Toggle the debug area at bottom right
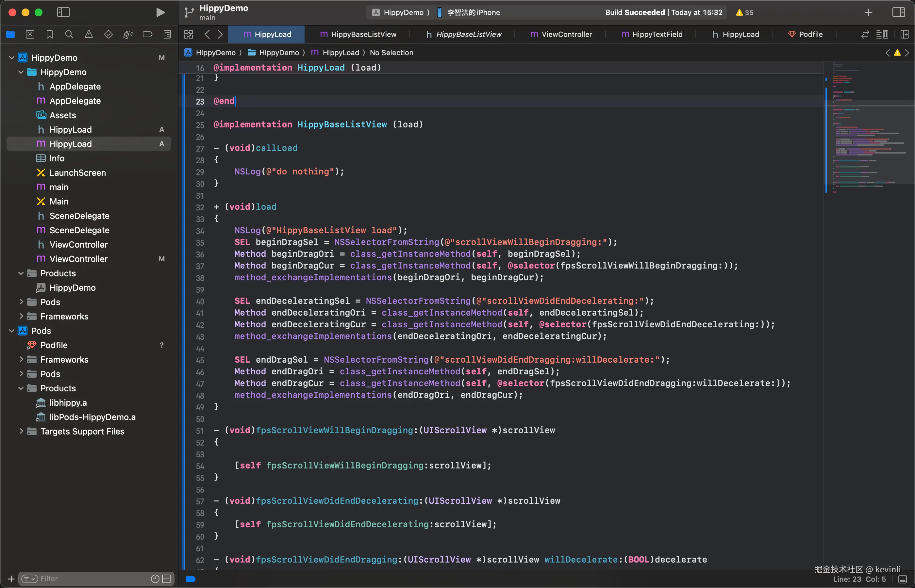The height and width of the screenshot is (588, 915). [x=902, y=579]
